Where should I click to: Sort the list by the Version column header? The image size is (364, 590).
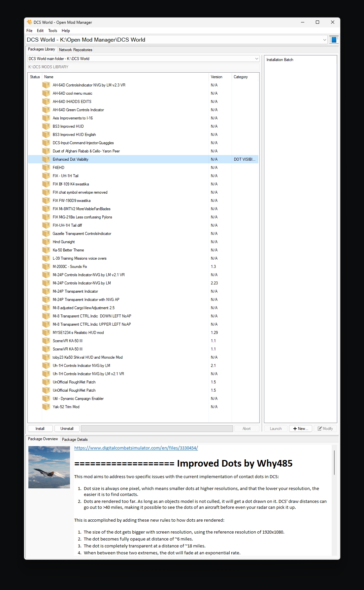coord(220,77)
